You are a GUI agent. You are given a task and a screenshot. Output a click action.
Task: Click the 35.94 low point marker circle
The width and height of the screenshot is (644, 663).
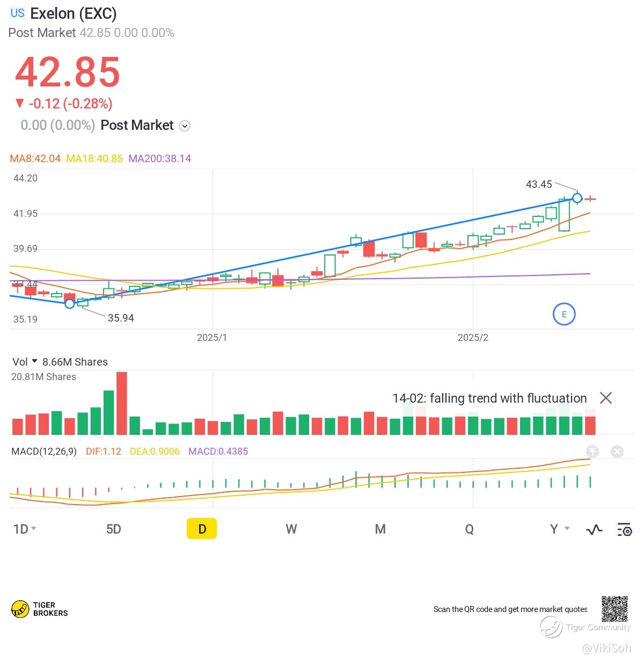(69, 303)
